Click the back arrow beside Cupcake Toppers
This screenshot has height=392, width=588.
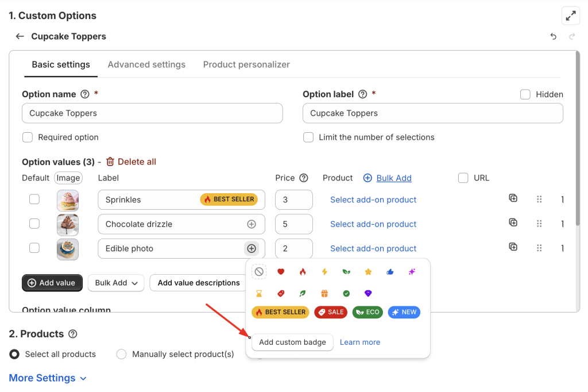point(20,36)
